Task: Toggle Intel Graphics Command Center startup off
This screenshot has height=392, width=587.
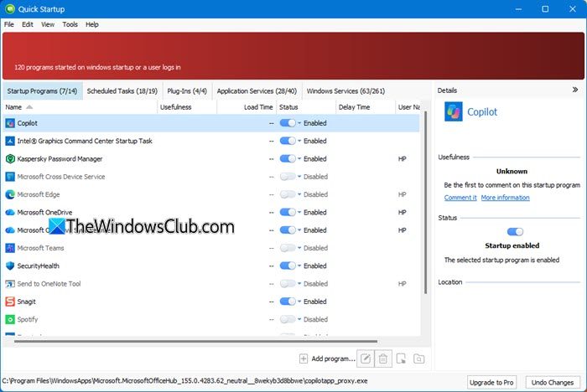Action: pyautogui.click(x=288, y=141)
